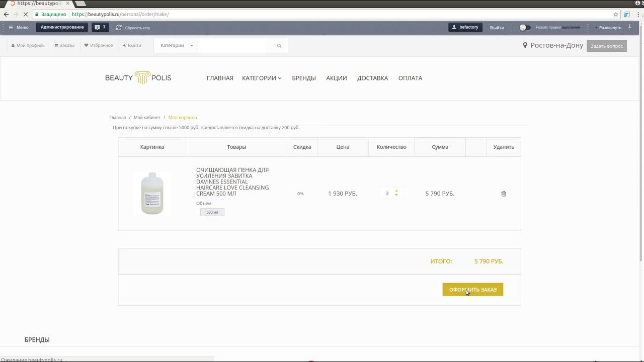The height and width of the screenshot is (362, 644).
Task: Click the ОФОРМИТЬ ЗАКАЗ button
Action: coord(473,290)
